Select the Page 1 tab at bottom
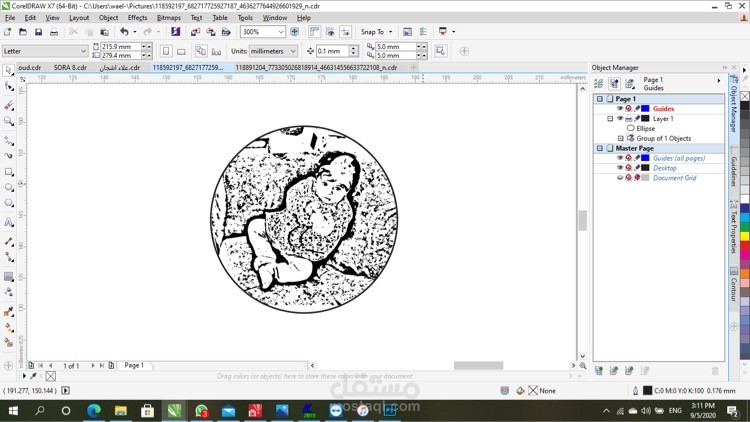This screenshot has width=750, height=422. click(134, 365)
